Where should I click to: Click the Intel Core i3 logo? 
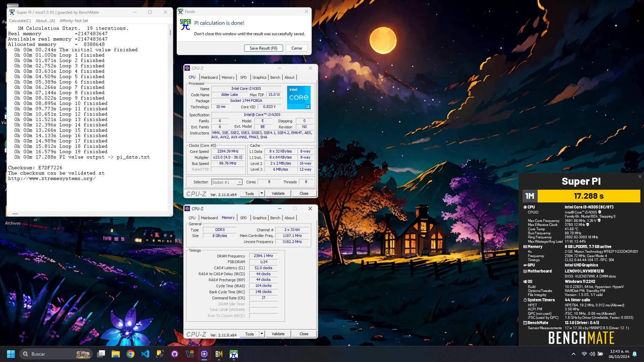pyautogui.click(x=299, y=97)
